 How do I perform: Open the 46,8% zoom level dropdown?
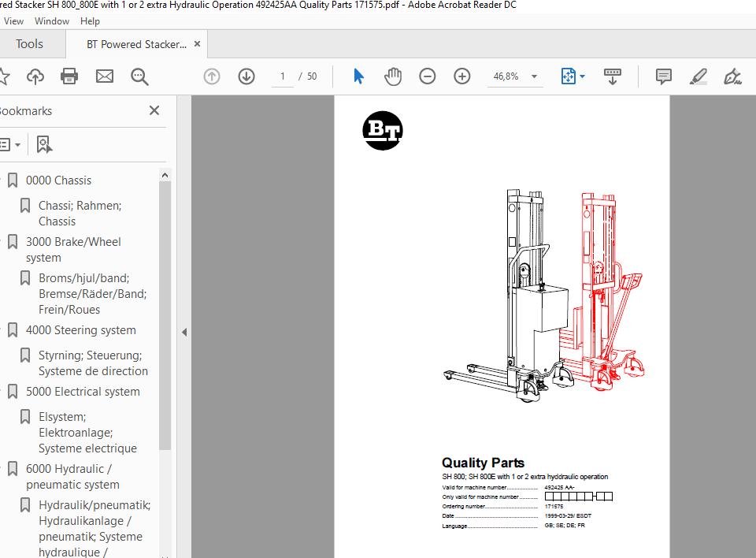tap(534, 76)
